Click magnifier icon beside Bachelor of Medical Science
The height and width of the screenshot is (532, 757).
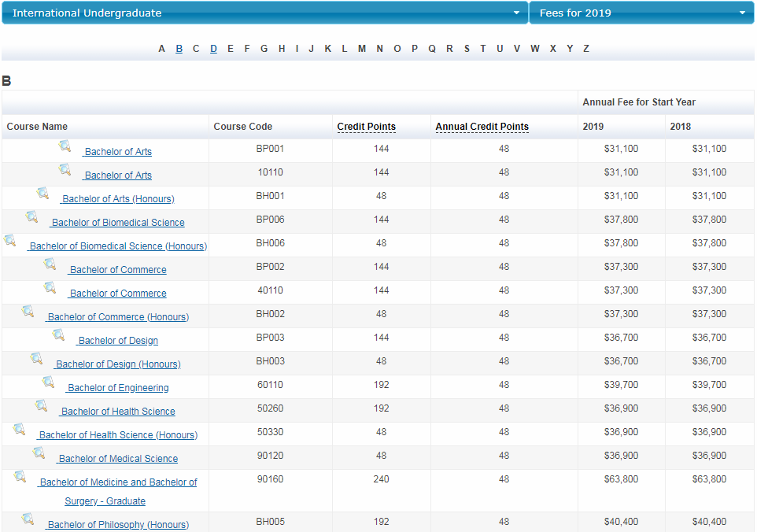(x=39, y=453)
